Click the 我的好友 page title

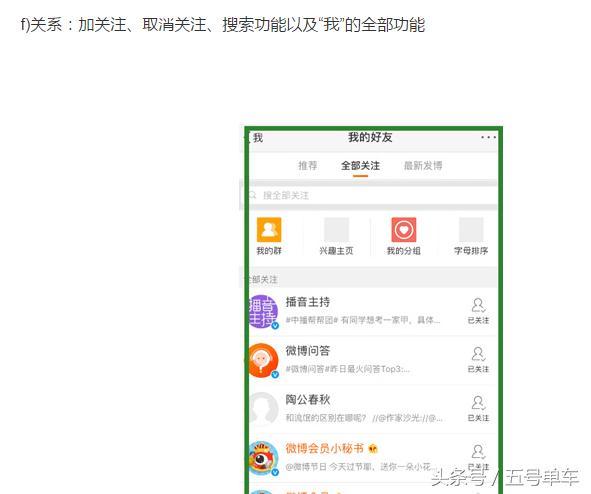(x=370, y=137)
